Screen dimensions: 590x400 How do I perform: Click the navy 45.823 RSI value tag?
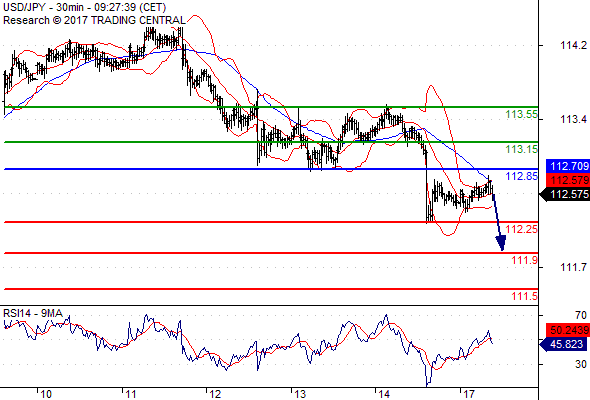click(565, 344)
